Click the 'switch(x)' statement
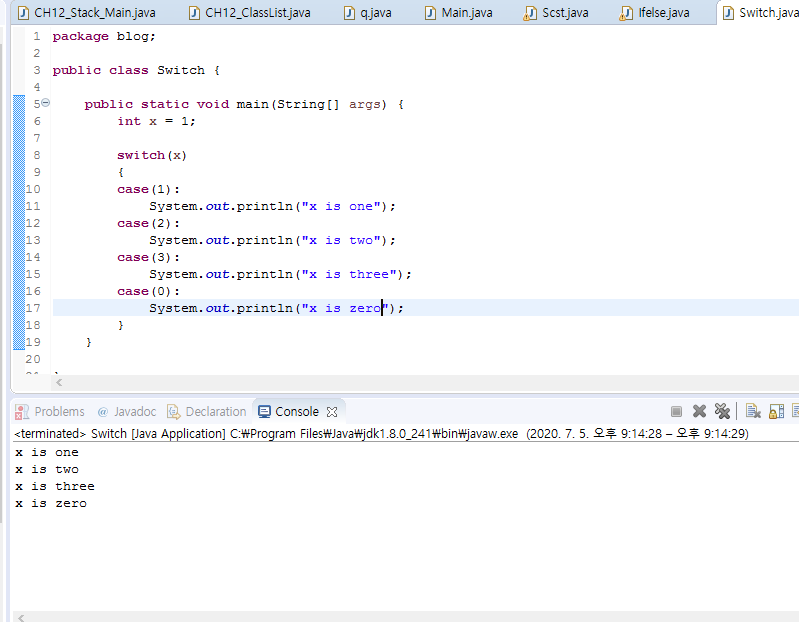This screenshot has height=622, width=799. point(152,155)
